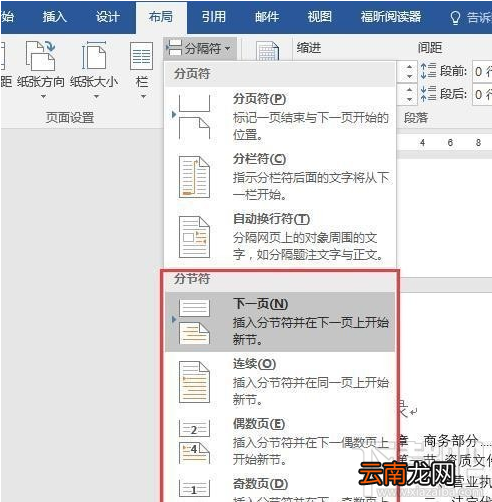Viewport: 492px width, 502px height.
Task: Open the 引用 tab
Action: [x=214, y=17]
